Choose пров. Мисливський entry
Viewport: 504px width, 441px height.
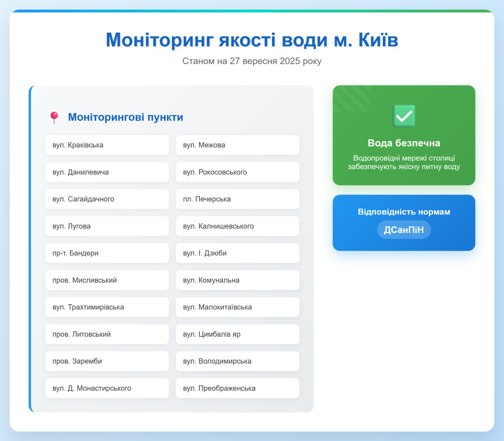107,280
